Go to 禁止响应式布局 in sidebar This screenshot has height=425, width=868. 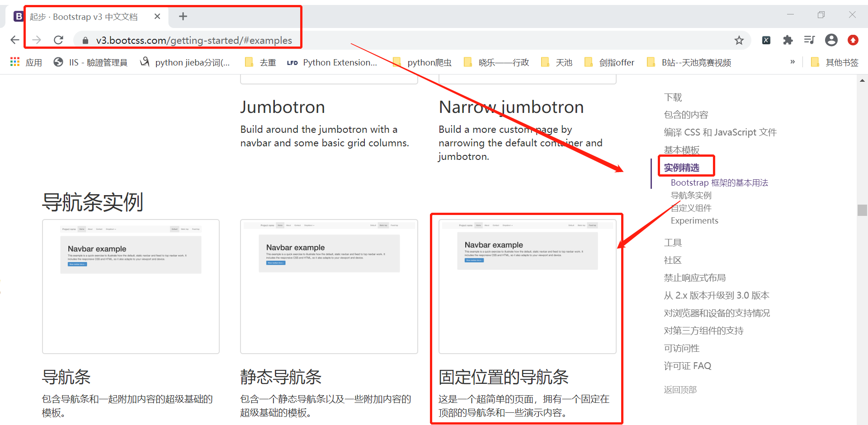tap(695, 278)
